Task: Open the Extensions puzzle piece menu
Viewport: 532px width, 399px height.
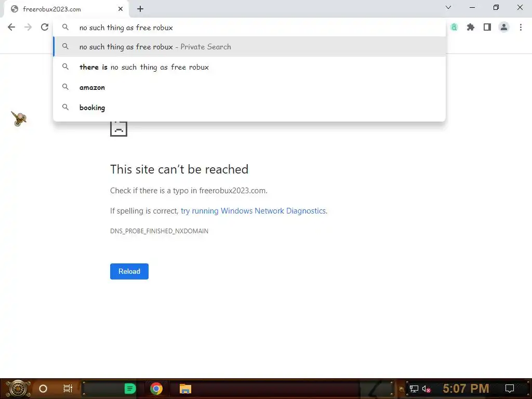Action: 471,27
